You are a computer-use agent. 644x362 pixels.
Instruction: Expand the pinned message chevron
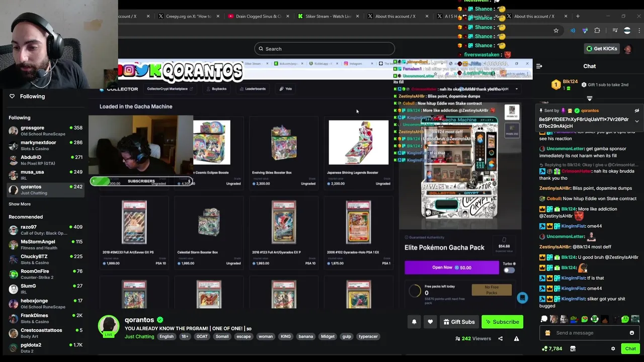[636, 121]
